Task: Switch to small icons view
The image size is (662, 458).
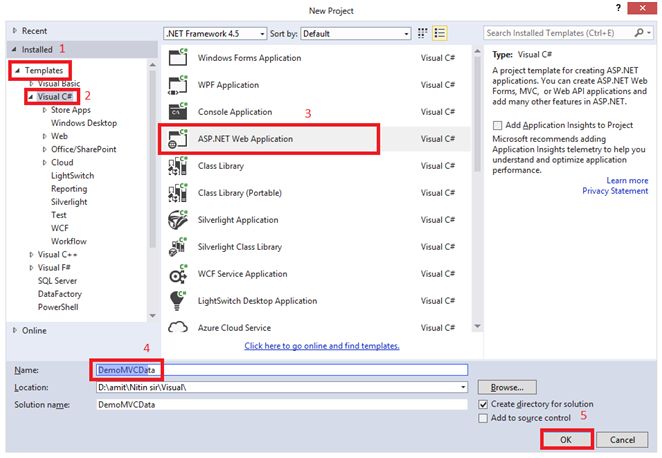Action: pos(422,33)
